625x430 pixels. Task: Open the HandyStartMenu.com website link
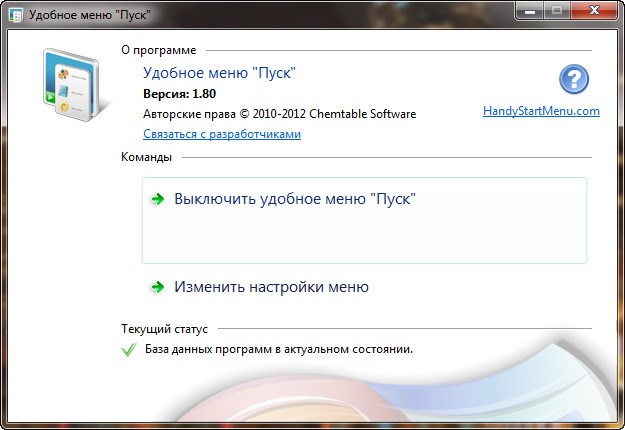click(541, 112)
